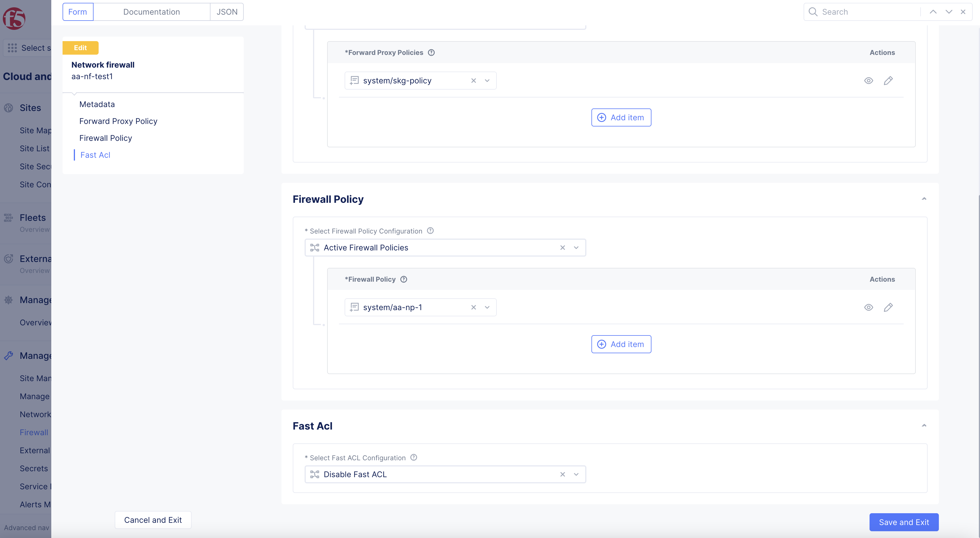Collapse the Firewall Policy section
980x538 pixels.
pyautogui.click(x=924, y=199)
